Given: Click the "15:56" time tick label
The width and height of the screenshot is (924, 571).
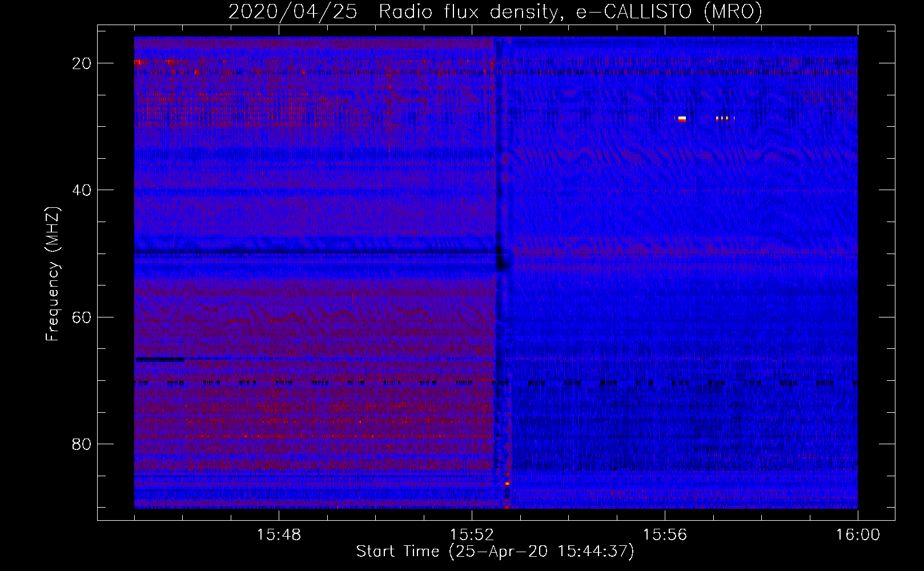Looking at the screenshot, I should [665, 535].
